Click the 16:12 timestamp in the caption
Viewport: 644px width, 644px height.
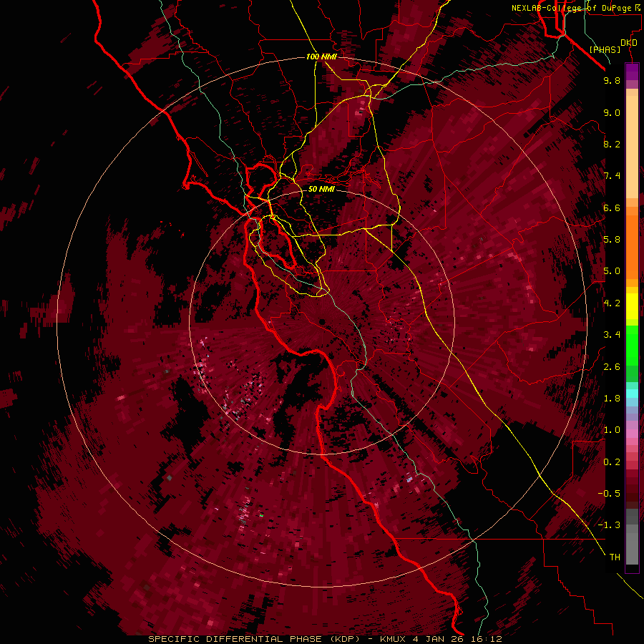tap(487, 639)
